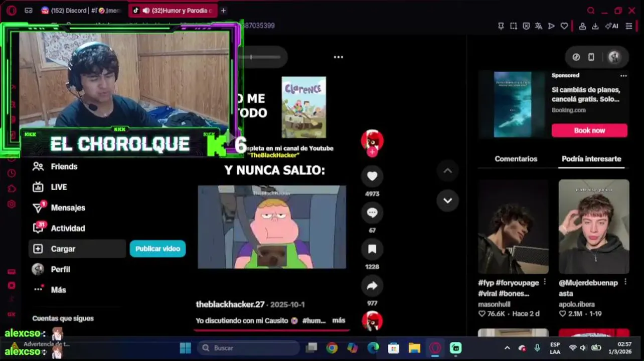Open the browser profile account icon
644x361 pixels.
coord(582,26)
